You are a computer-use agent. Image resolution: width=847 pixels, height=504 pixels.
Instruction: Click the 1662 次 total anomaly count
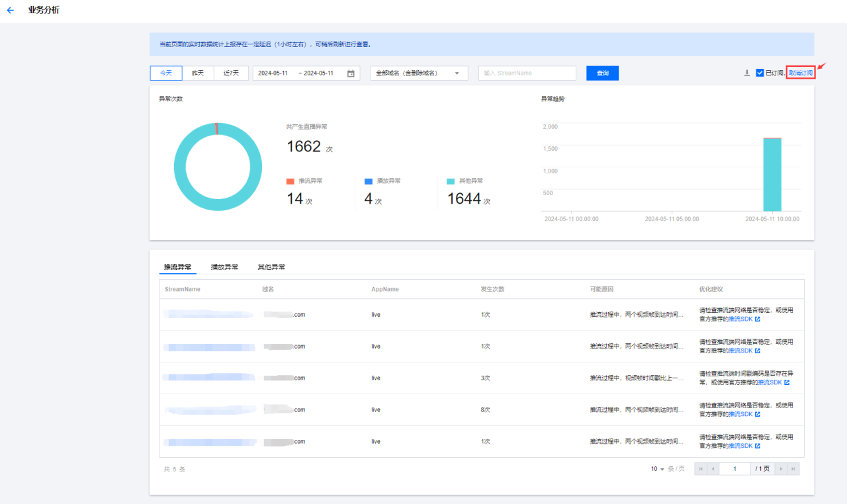click(x=310, y=147)
